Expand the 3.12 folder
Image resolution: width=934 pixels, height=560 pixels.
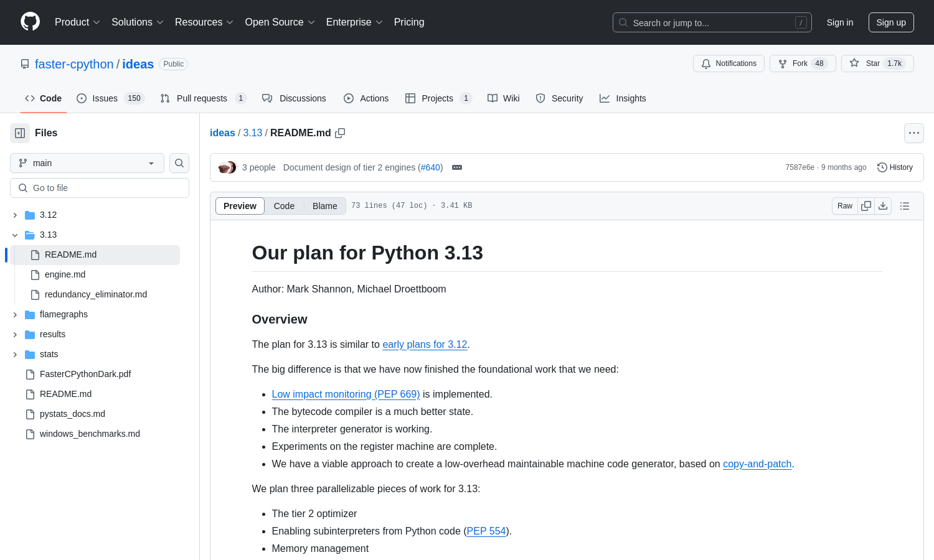(x=15, y=215)
